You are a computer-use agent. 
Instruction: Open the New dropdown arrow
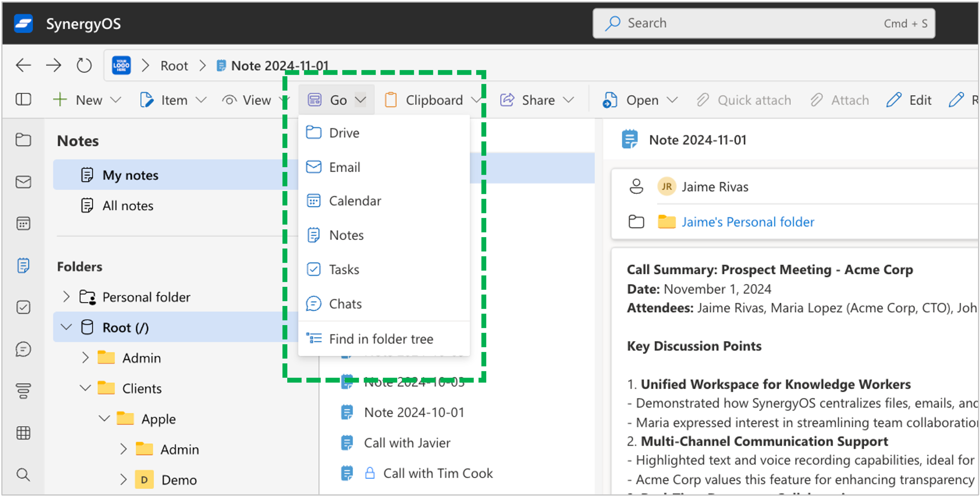[x=115, y=100]
